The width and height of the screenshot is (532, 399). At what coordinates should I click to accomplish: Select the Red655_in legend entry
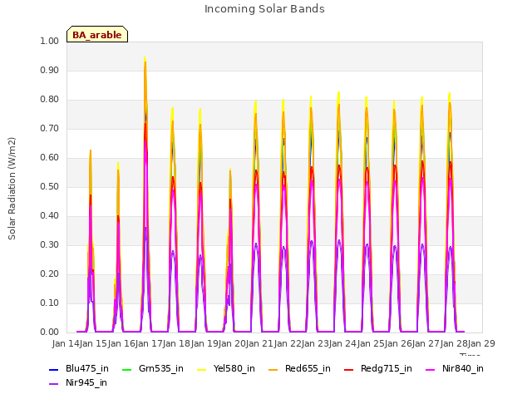pos(299,369)
